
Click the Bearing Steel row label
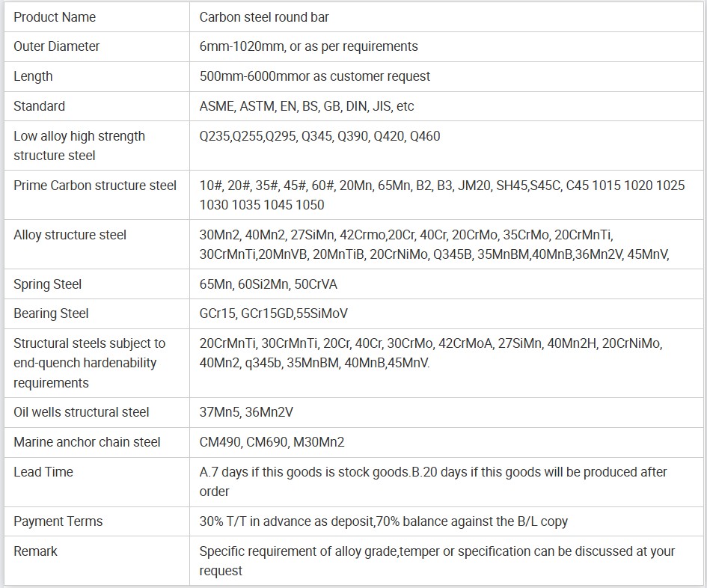[x=51, y=313]
